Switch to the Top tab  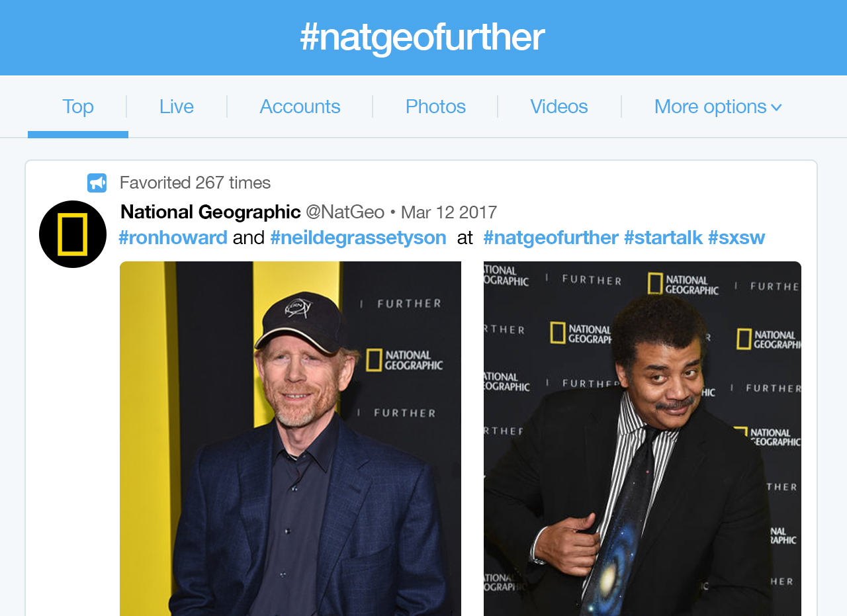pos(78,107)
